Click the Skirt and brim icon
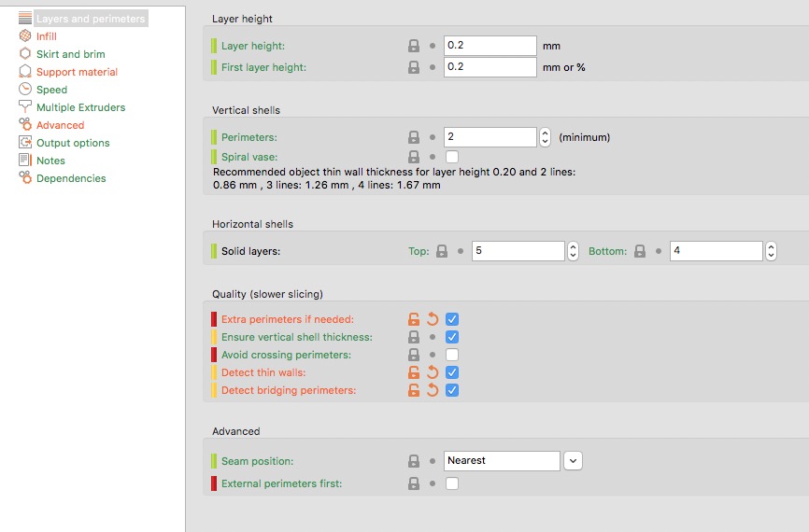Screen dimensions: 809x532 pyautogui.click(x=25, y=54)
